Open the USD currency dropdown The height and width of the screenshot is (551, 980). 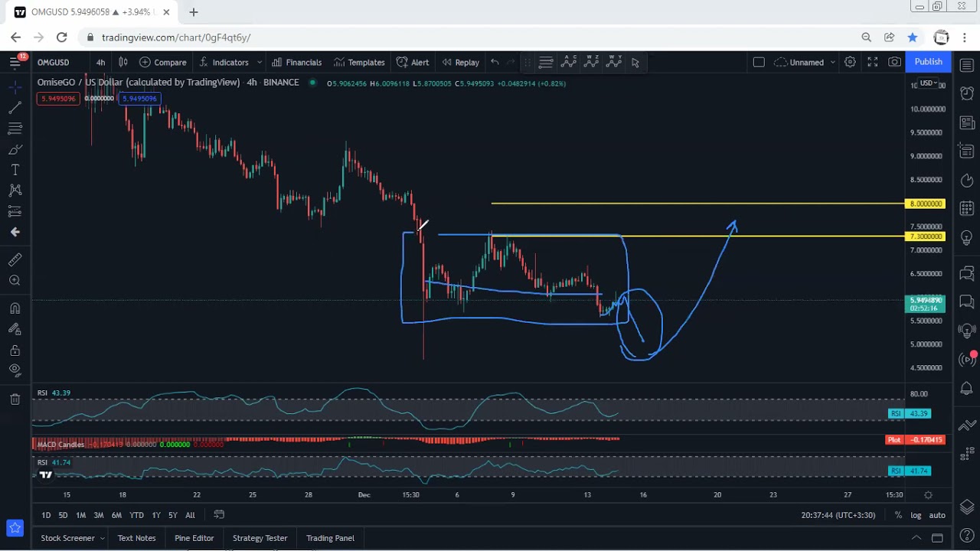click(928, 83)
